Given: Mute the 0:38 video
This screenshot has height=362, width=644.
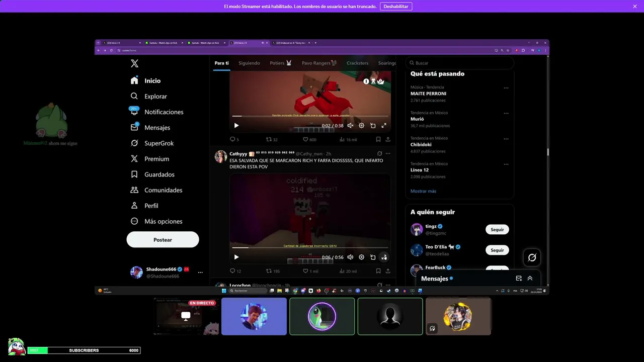Looking at the screenshot, I should click(350, 126).
